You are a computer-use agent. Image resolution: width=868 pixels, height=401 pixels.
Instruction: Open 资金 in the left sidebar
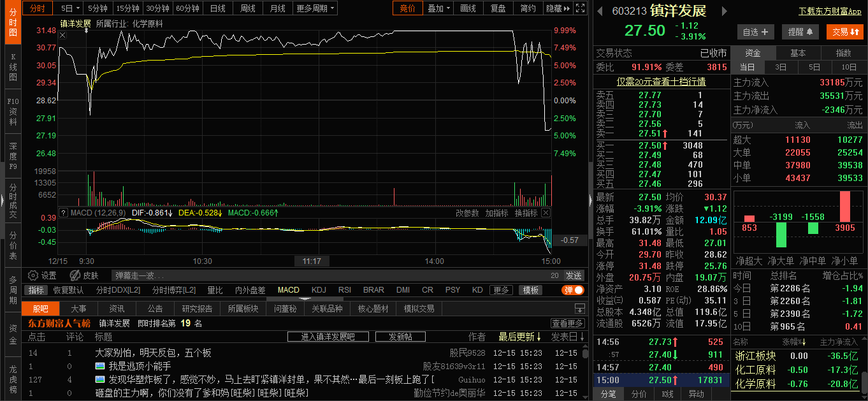pos(13,335)
